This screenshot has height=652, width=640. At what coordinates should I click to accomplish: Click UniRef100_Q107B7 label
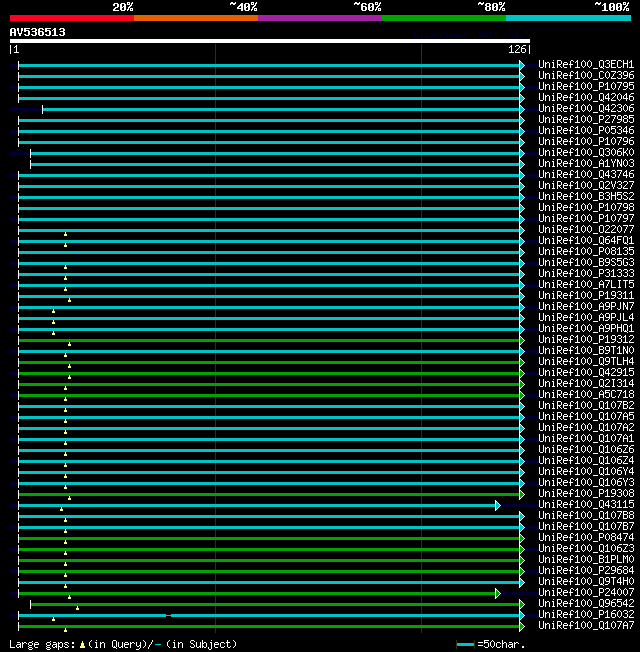[586, 526]
